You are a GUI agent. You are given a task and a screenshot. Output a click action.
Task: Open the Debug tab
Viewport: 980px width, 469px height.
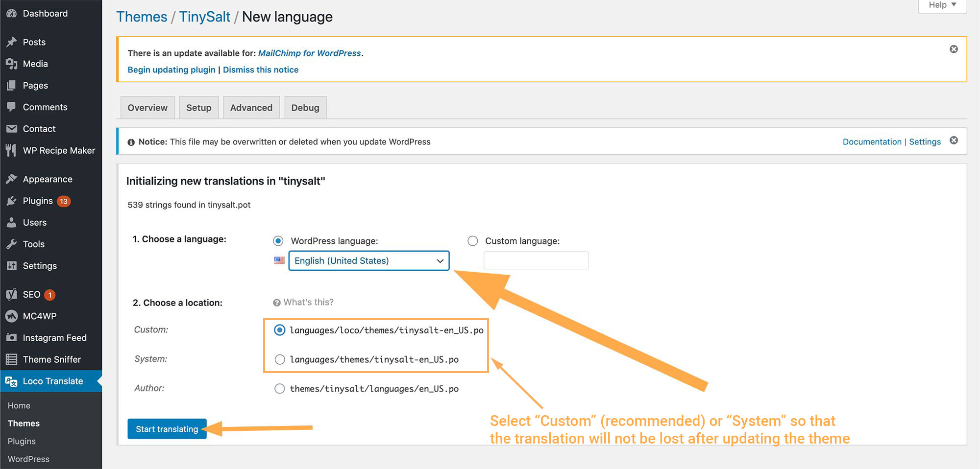[305, 107]
